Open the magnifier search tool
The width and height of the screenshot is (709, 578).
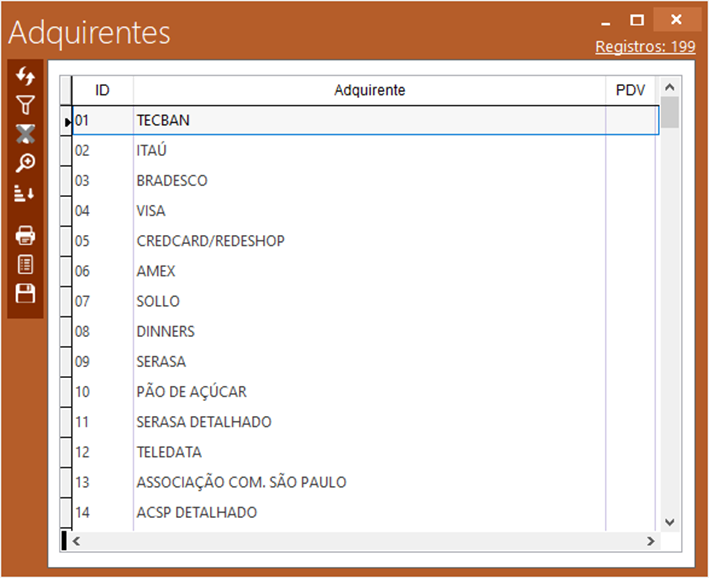(26, 163)
